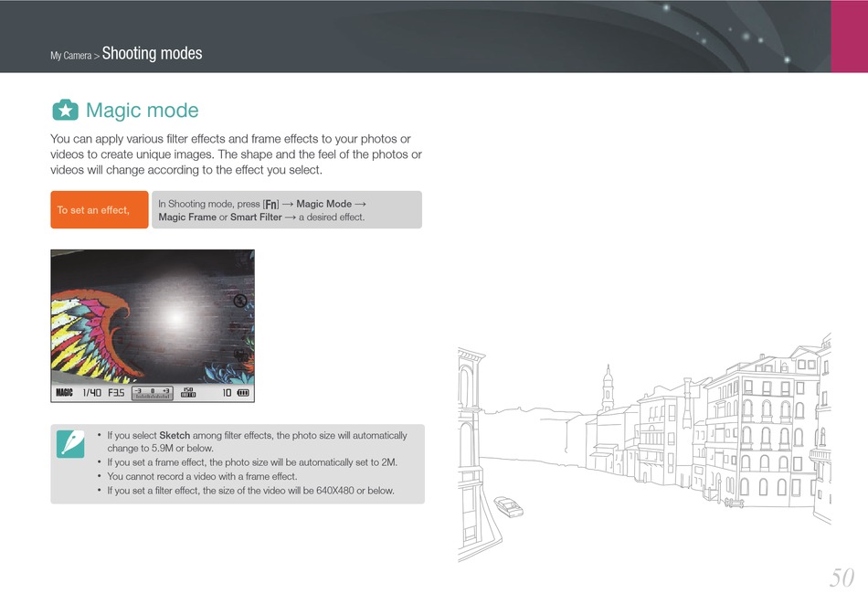Viewport: 868px width, 615px height.
Task: Click the "10" remaining shots count
Action: tap(227, 392)
